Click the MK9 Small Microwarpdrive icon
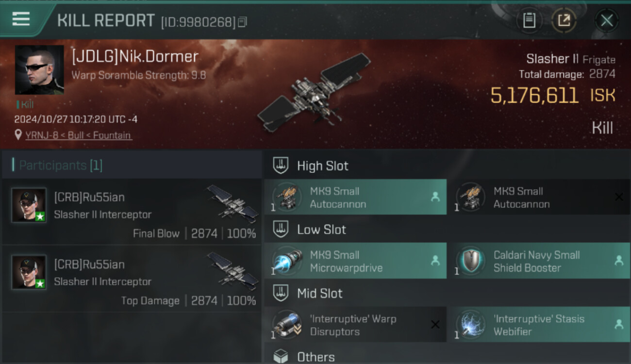 286,261
